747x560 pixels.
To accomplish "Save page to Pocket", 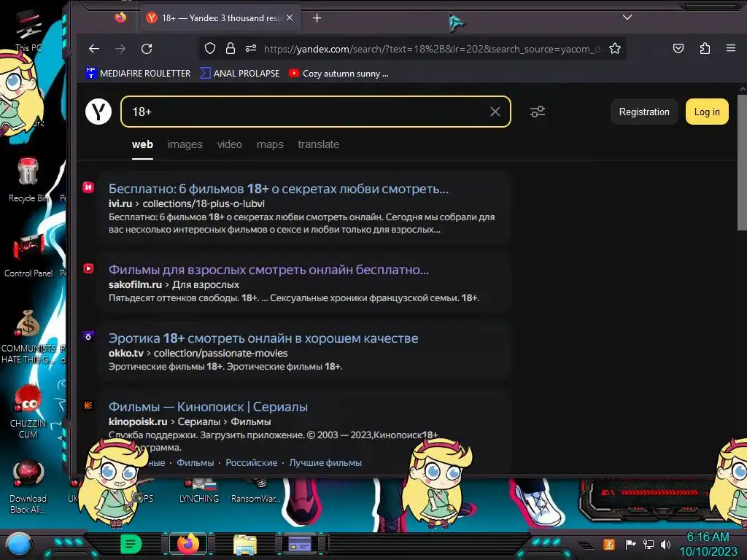I will (678, 48).
